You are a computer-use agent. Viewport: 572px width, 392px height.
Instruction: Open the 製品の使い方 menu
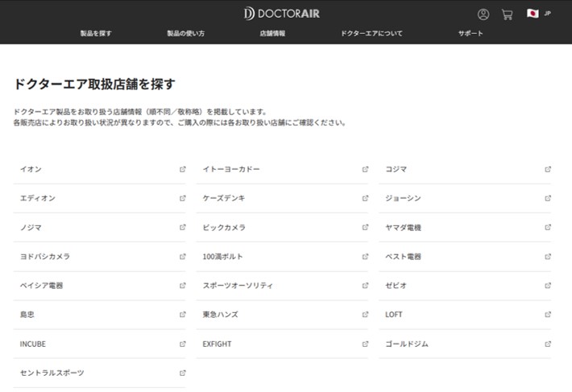coord(185,33)
